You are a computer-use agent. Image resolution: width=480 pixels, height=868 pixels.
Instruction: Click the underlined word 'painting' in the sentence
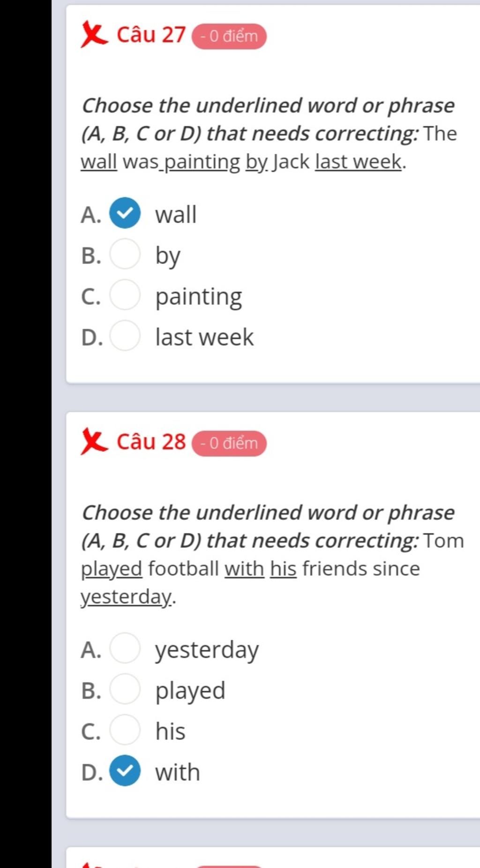point(202,162)
